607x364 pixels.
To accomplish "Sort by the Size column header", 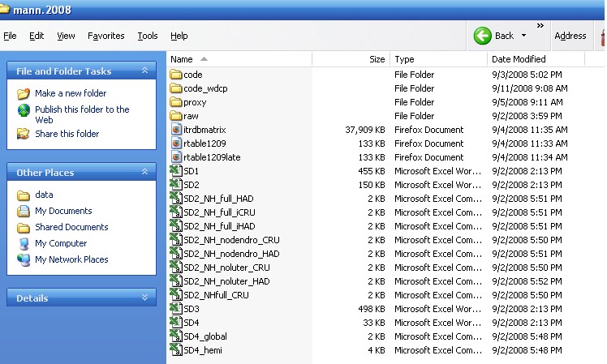I will pos(351,59).
